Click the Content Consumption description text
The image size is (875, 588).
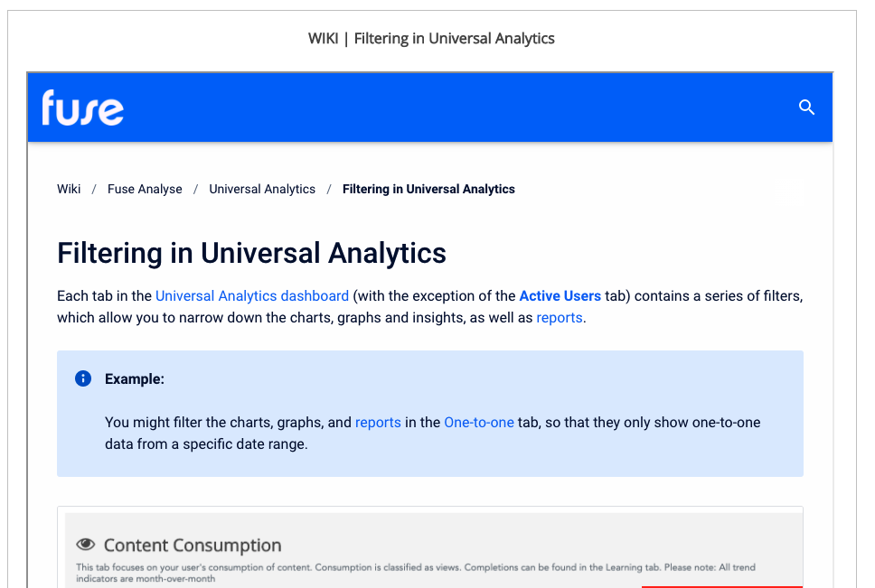(416, 573)
